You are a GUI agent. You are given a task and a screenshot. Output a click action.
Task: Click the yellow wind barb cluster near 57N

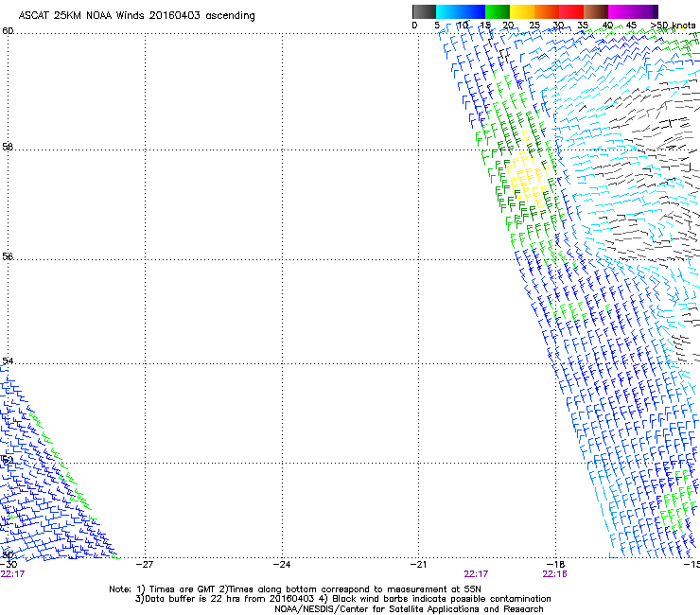(x=529, y=179)
